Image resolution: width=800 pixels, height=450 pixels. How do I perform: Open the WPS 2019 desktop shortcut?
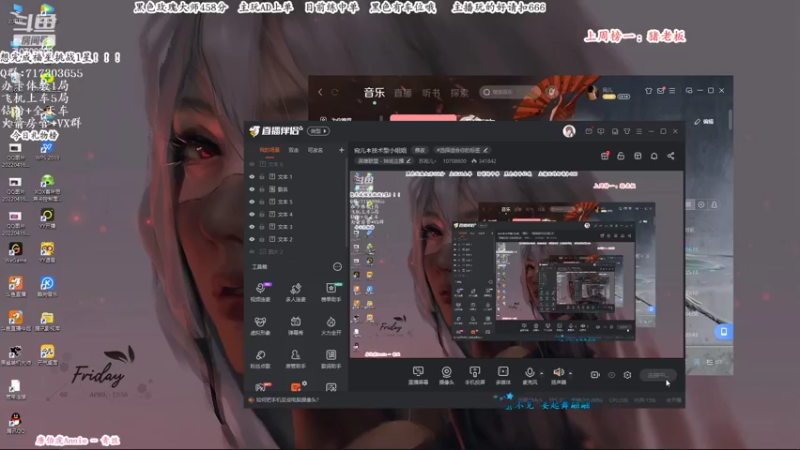[x=47, y=150]
